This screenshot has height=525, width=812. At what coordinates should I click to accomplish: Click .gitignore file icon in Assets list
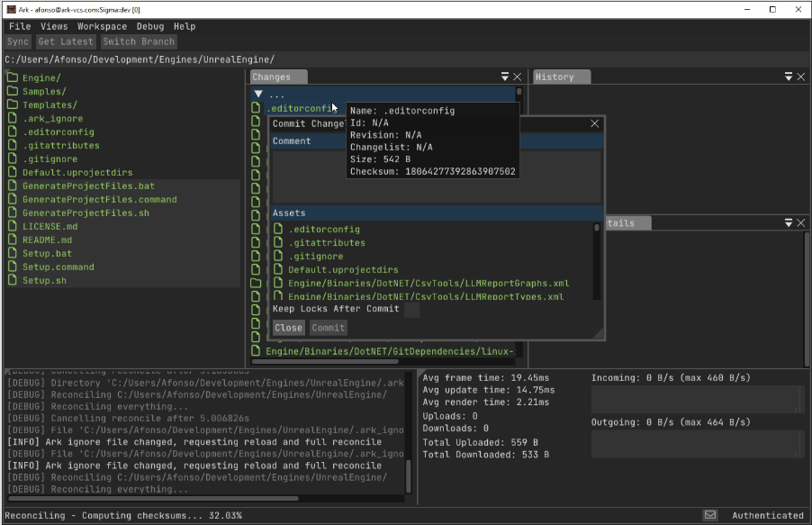click(x=278, y=256)
